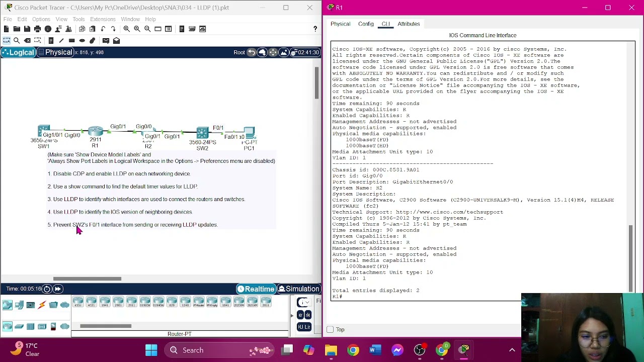Click router R1 in the topology
644x362 pixels.
click(95, 132)
